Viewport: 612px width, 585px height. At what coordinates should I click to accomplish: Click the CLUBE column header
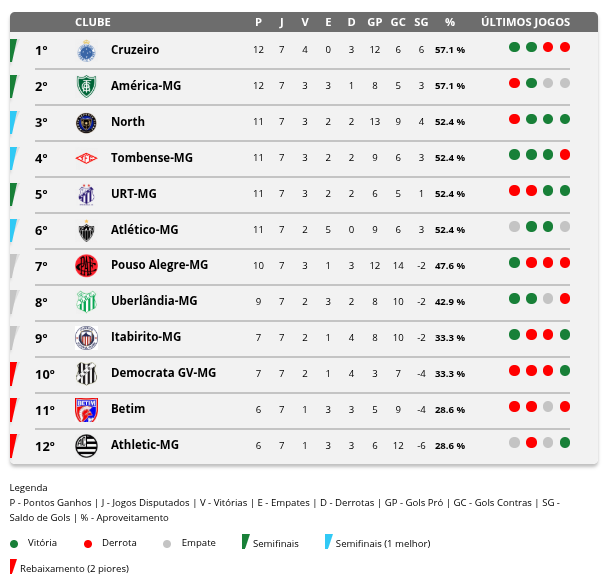pyautogui.click(x=93, y=22)
